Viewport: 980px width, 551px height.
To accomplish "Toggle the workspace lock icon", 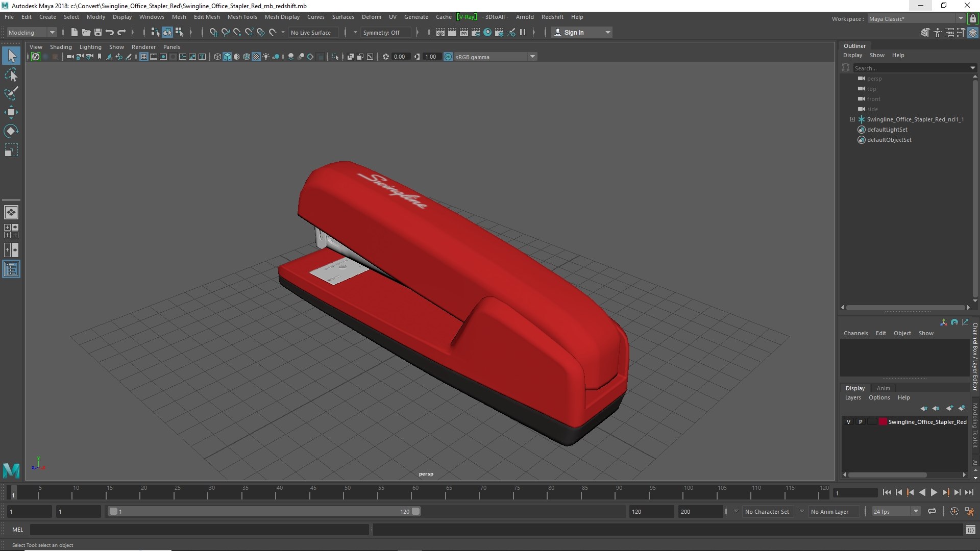I will 973,19.
